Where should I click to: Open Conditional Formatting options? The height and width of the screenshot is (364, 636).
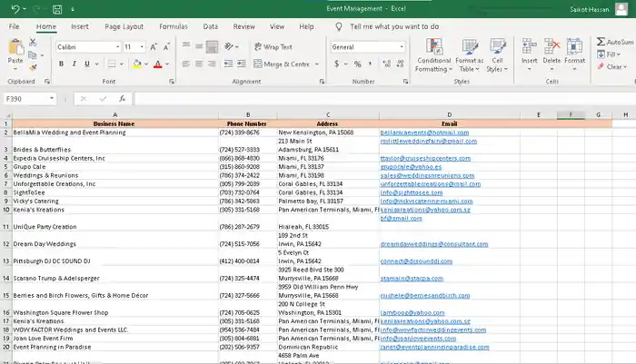click(433, 55)
